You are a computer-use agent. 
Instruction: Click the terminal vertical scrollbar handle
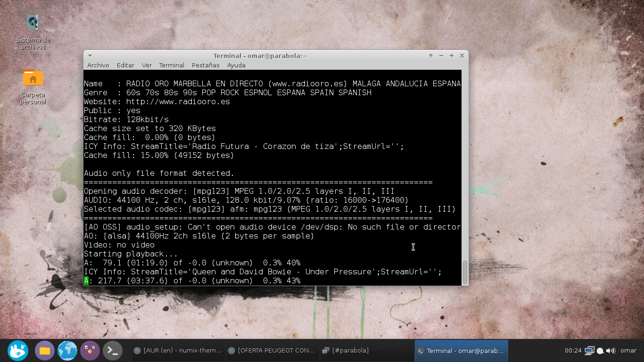click(465, 272)
